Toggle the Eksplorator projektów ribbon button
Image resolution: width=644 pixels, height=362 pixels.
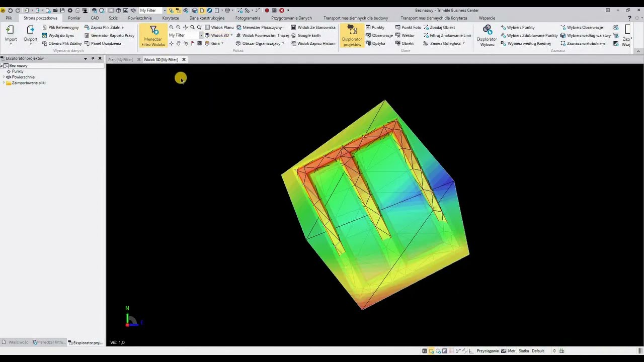pyautogui.click(x=352, y=36)
